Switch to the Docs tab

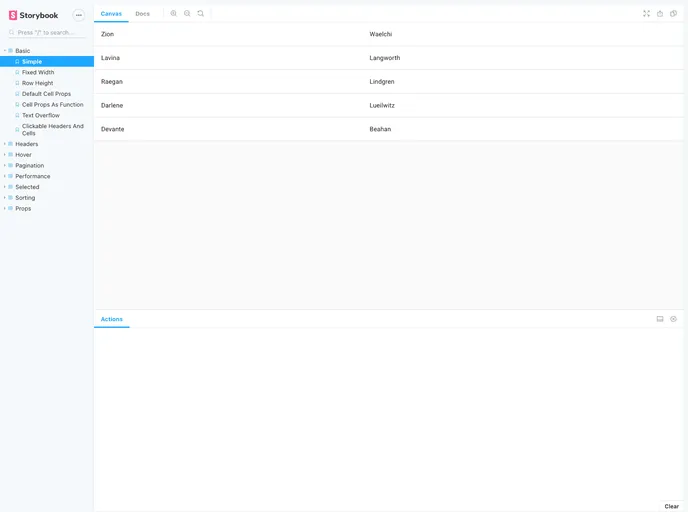143,14
